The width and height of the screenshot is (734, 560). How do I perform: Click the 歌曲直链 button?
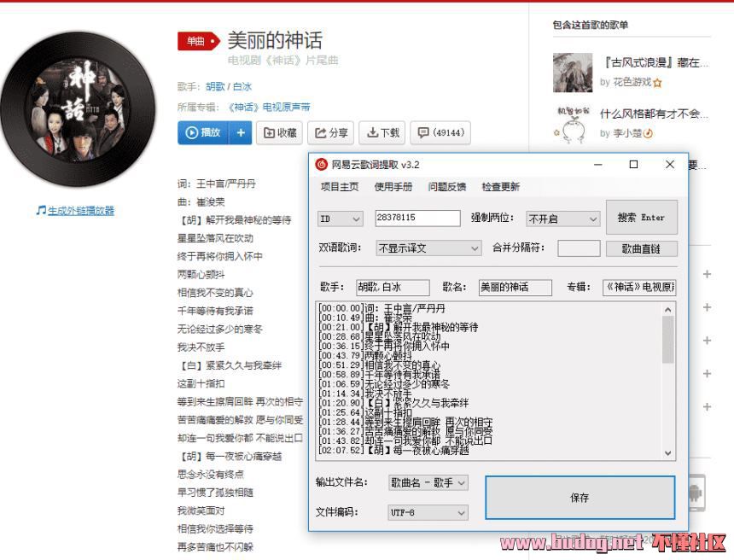641,248
